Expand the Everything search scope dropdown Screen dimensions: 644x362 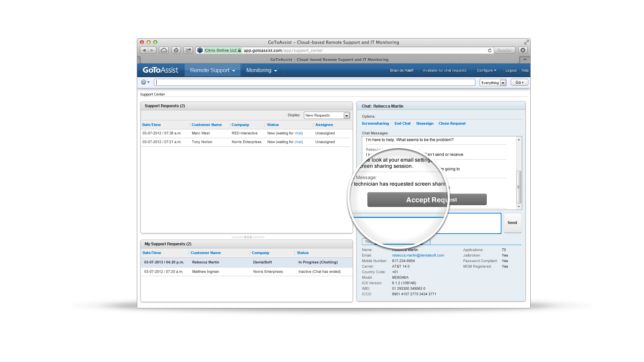pyautogui.click(x=503, y=83)
